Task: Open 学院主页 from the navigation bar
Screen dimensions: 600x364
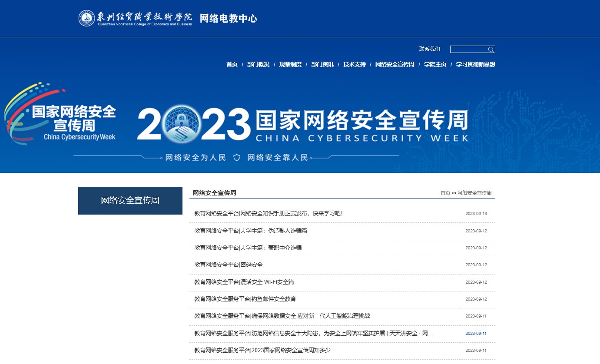Action: (x=435, y=64)
